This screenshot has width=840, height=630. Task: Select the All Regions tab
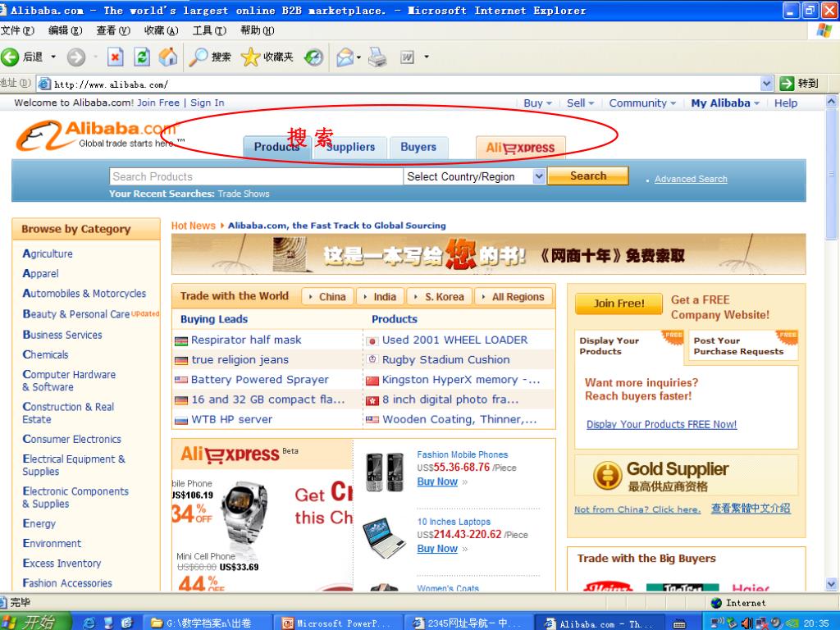pyautogui.click(x=514, y=296)
